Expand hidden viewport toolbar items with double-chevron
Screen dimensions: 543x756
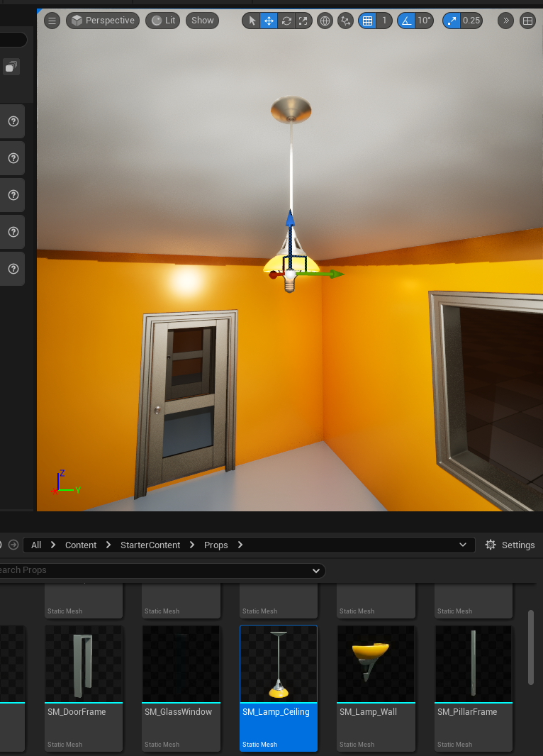(x=505, y=21)
